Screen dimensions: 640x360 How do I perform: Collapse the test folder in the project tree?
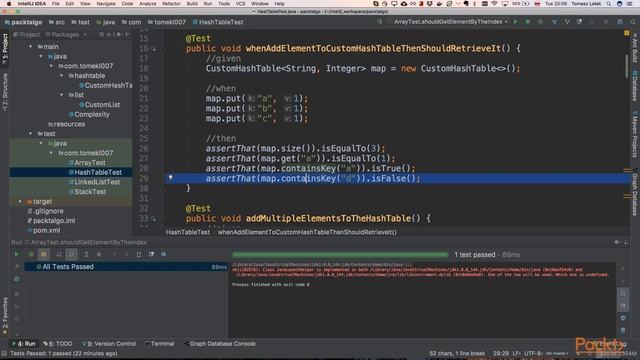pos(31,133)
